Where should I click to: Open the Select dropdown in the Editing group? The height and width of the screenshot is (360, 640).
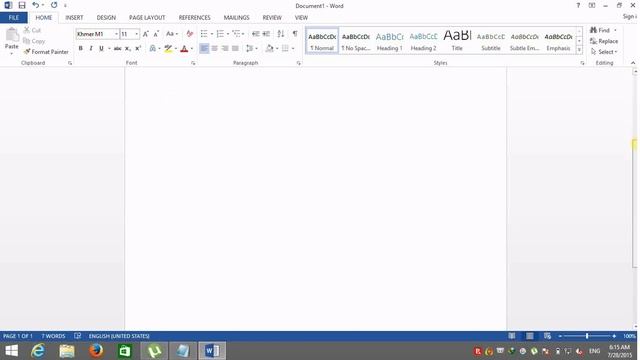(604, 52)
